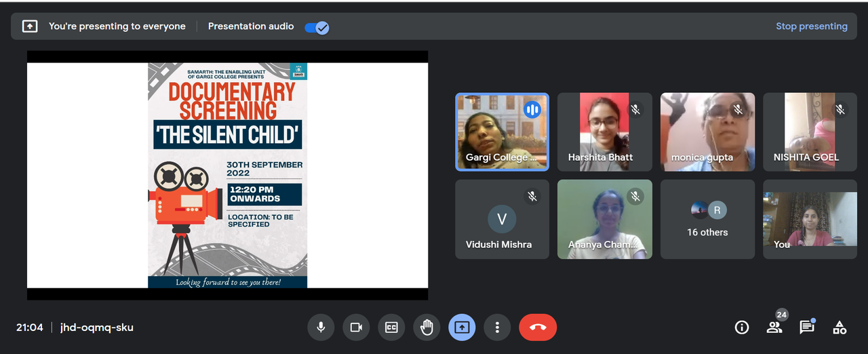The image size is (868, 354).
Task: Click Stop presenting
Action: 812,26
